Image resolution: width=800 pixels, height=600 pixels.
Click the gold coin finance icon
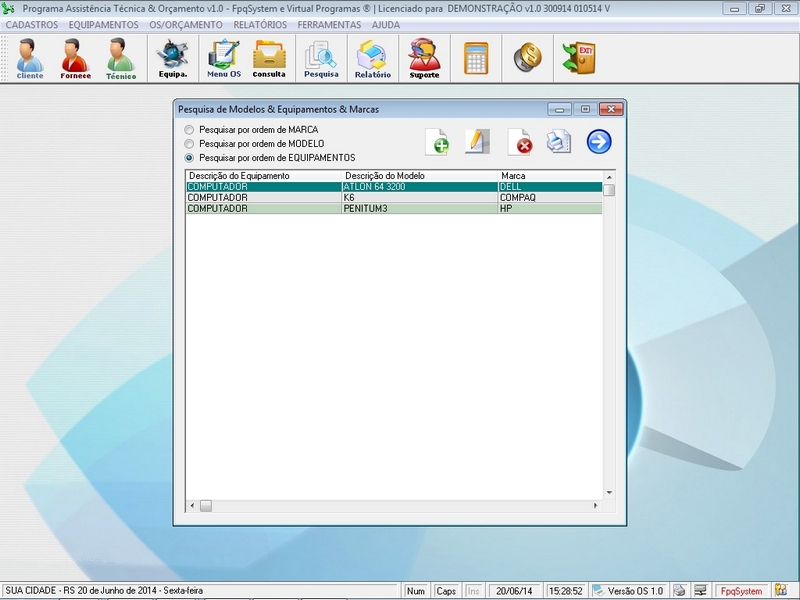point(528,58)
